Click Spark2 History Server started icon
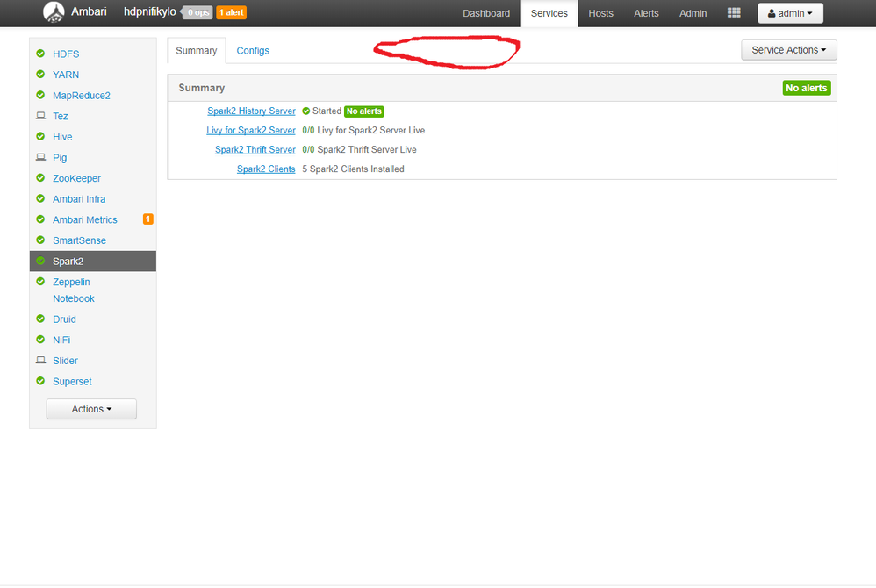 (x=305, y=111)
